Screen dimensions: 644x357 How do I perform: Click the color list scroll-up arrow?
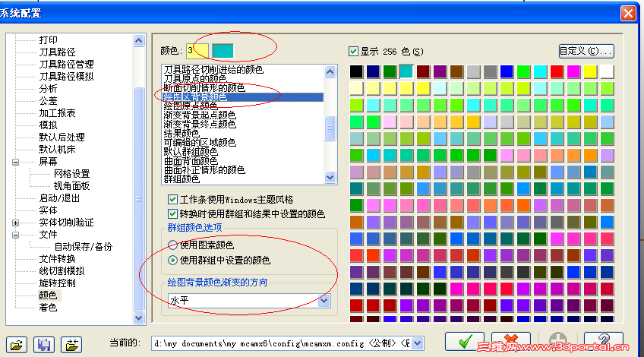330,72
